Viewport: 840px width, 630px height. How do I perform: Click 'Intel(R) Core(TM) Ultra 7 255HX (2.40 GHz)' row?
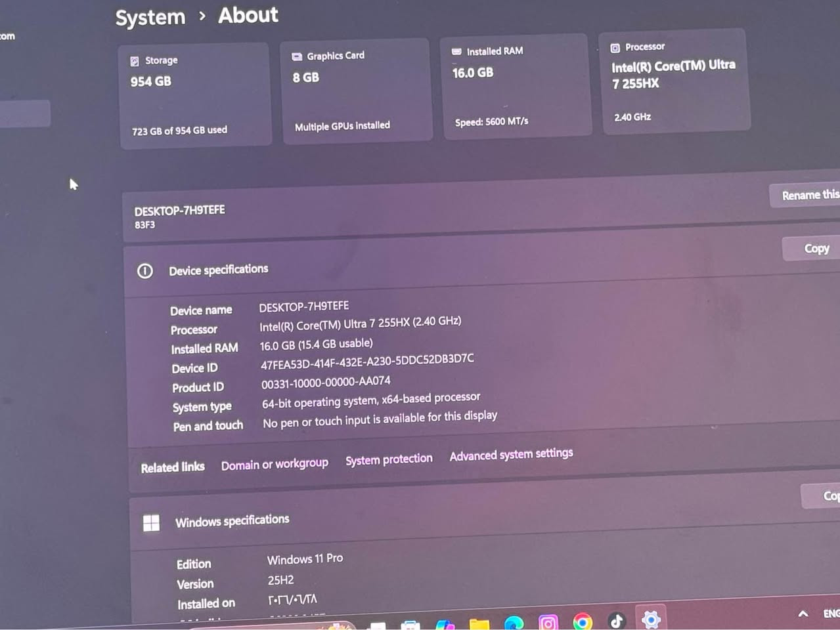click(360, 324)
